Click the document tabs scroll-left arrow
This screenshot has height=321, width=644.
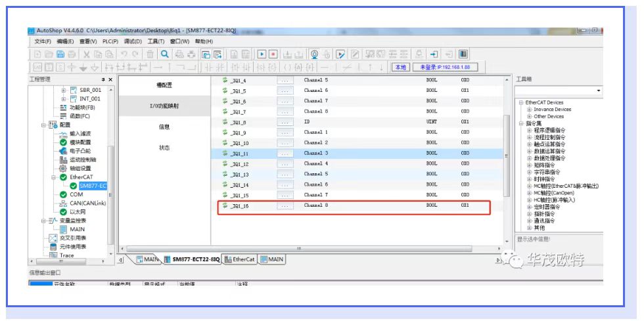(121, 260)
